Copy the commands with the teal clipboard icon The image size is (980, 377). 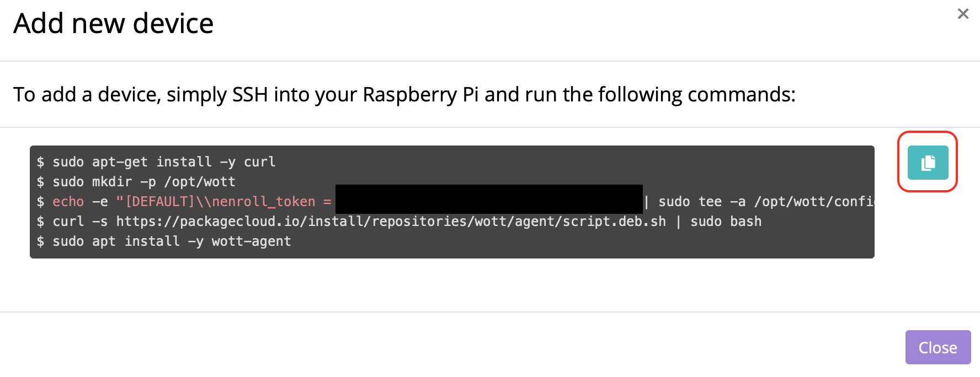point(928,163)
